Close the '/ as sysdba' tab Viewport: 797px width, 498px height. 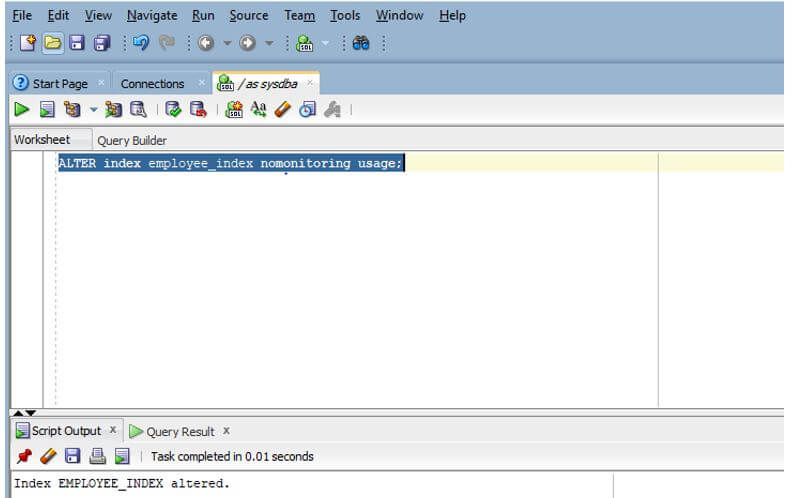click(x=310, y=82)
